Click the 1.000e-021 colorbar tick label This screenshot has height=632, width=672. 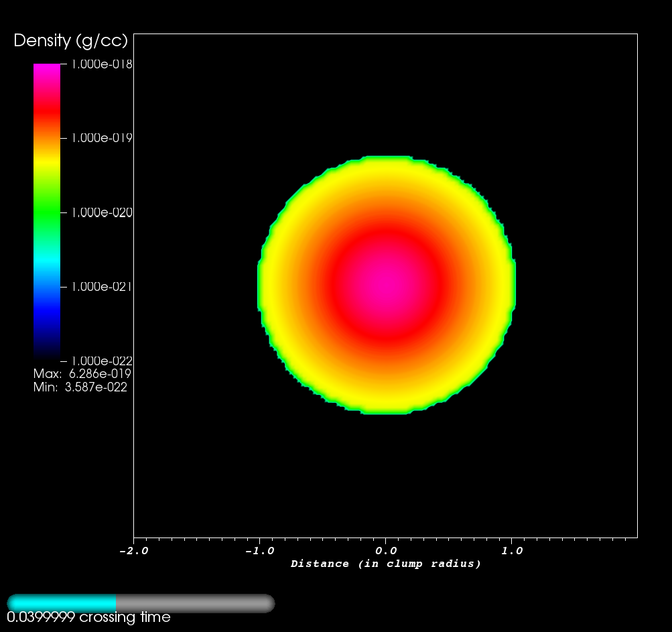click(x=102, y=287)
